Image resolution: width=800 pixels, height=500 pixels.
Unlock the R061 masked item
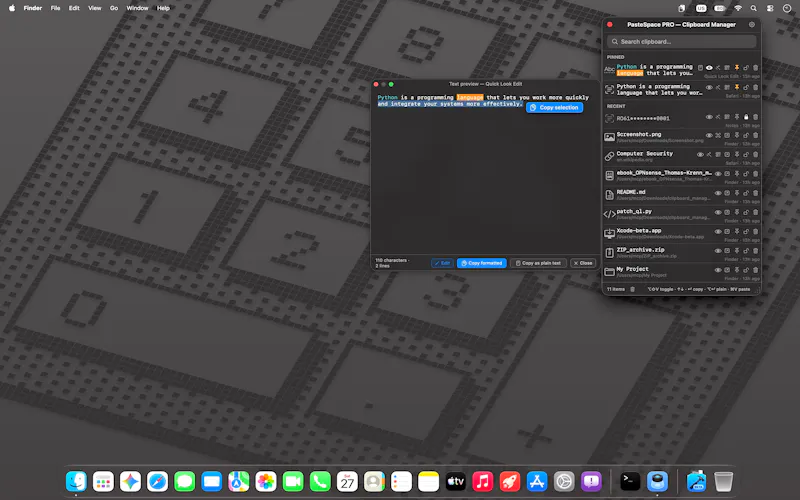746,117
